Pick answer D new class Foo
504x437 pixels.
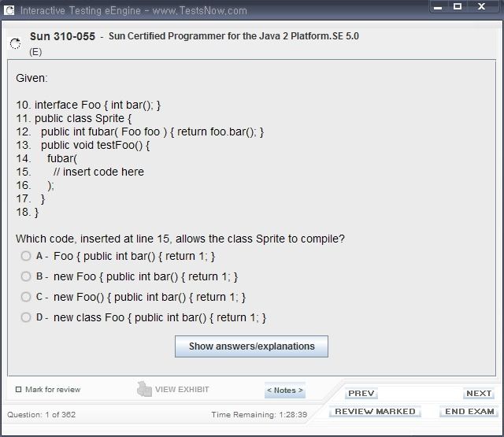[26, 317]
